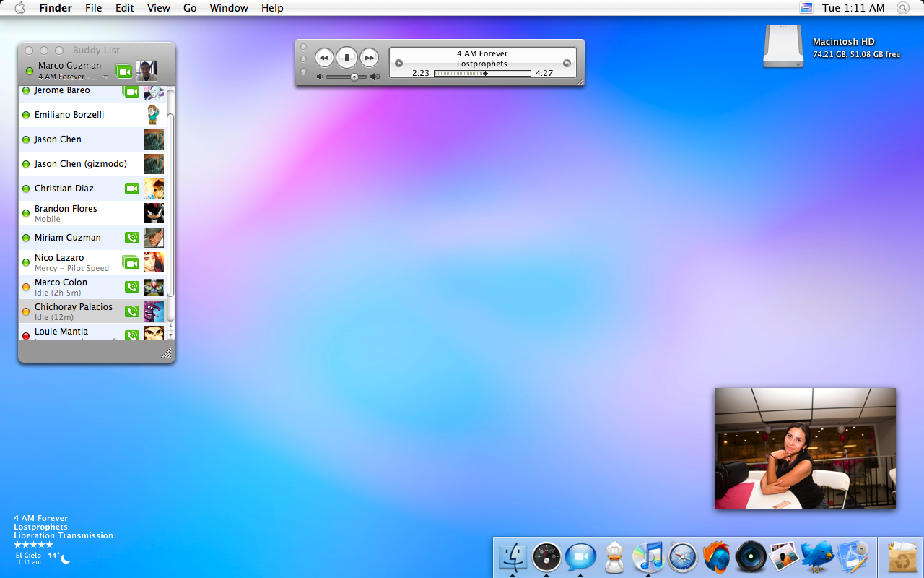Open the Macintosh HD drive icon
The width and height of the screenshot is (924, 578).
783,47
